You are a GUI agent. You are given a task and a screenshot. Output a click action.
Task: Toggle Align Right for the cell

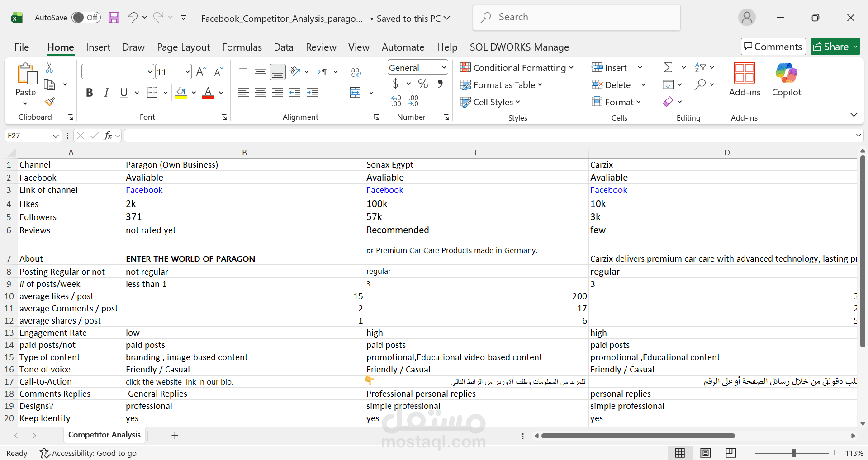click(278, 93)
